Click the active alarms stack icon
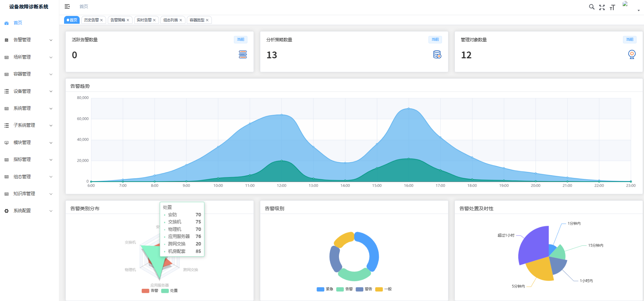The width and height of the screenshot is (644, 301). pyautogui.click(x=243, y=55)
